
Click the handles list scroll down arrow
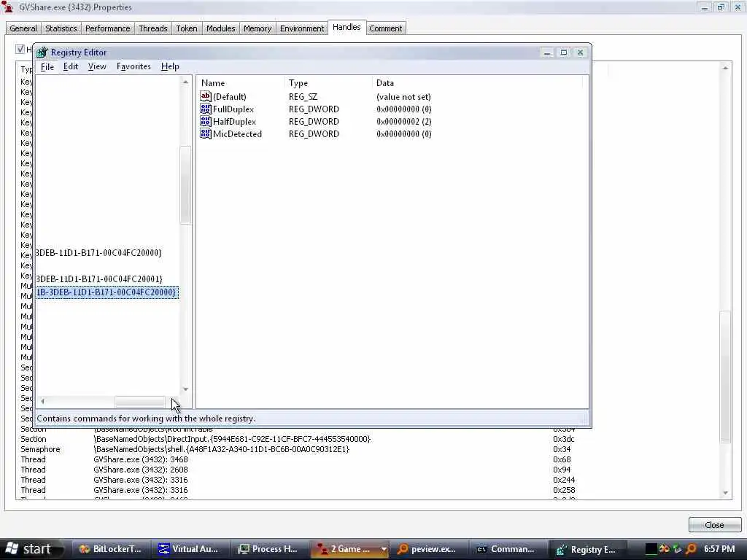(725, 493)
